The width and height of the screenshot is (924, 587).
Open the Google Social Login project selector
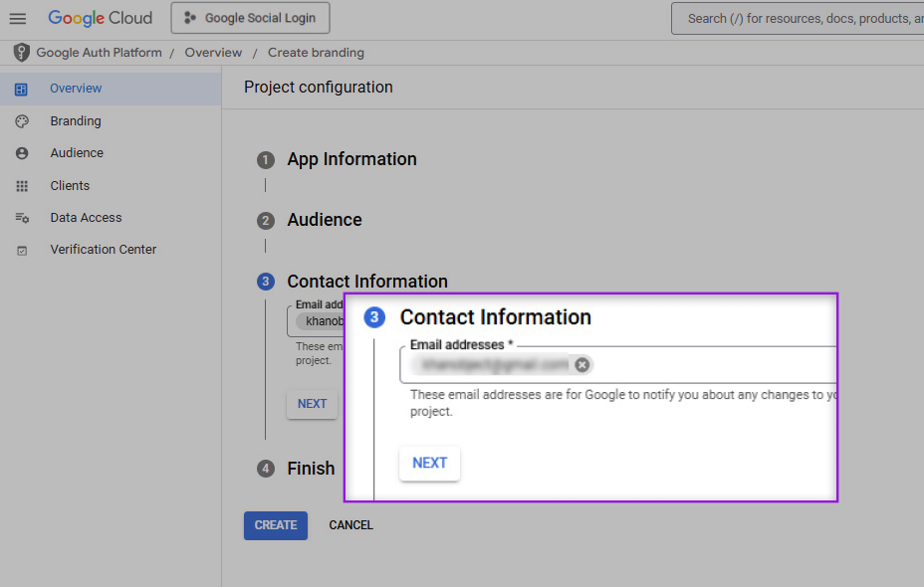click(250, 18)
